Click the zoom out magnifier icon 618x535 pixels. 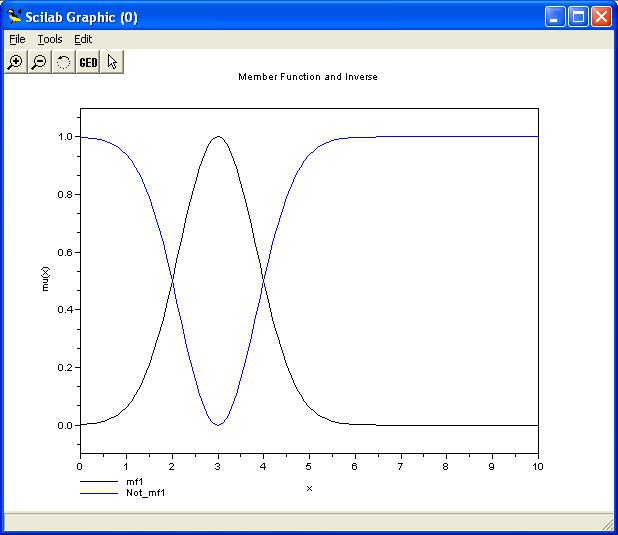39,62
